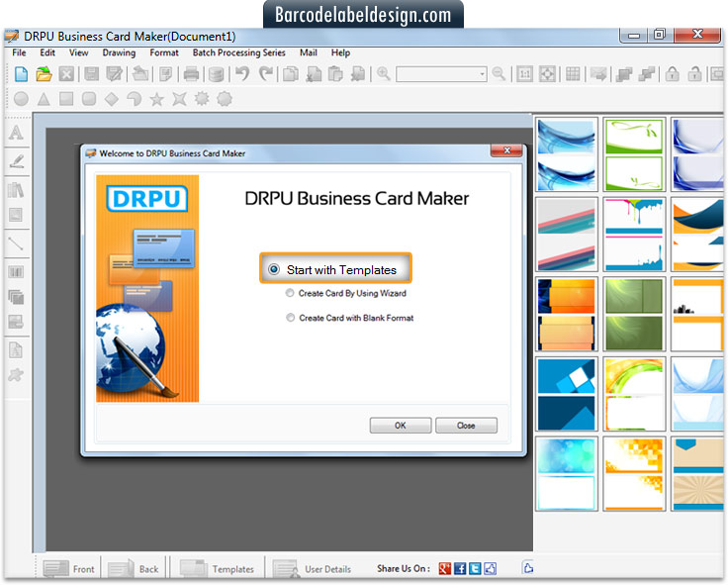Open the Format menu
The height and width of the screenshot is (585, 728).
164,52
